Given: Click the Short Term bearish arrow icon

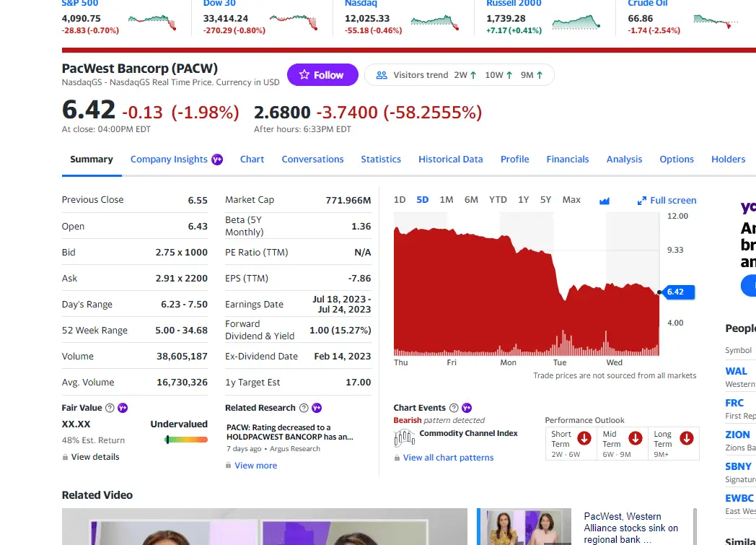Looking at the screenshot, I should pos(584,438).
